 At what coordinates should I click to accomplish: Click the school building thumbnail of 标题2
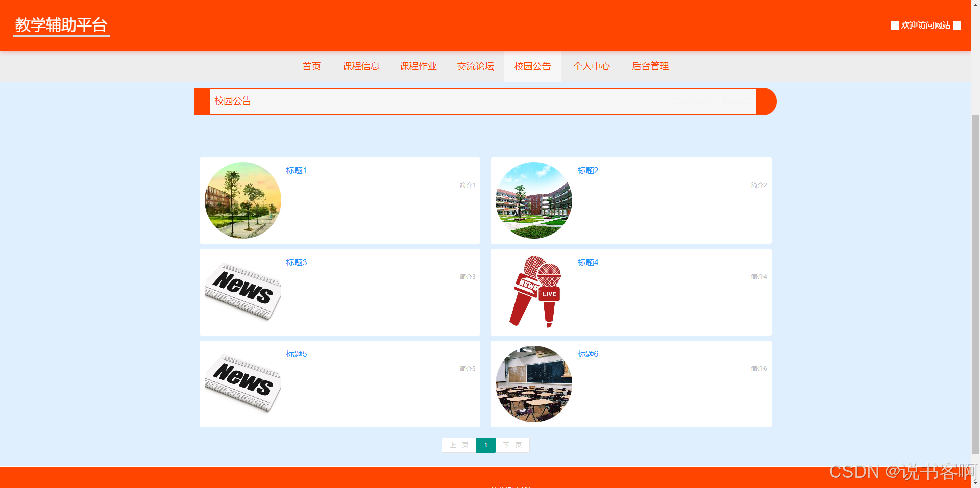click(534, 200)
